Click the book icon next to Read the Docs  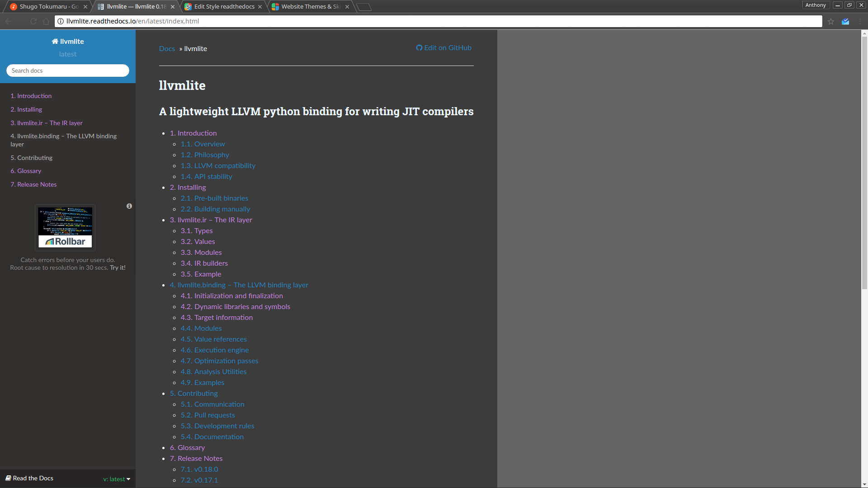[x=8, y=478]
